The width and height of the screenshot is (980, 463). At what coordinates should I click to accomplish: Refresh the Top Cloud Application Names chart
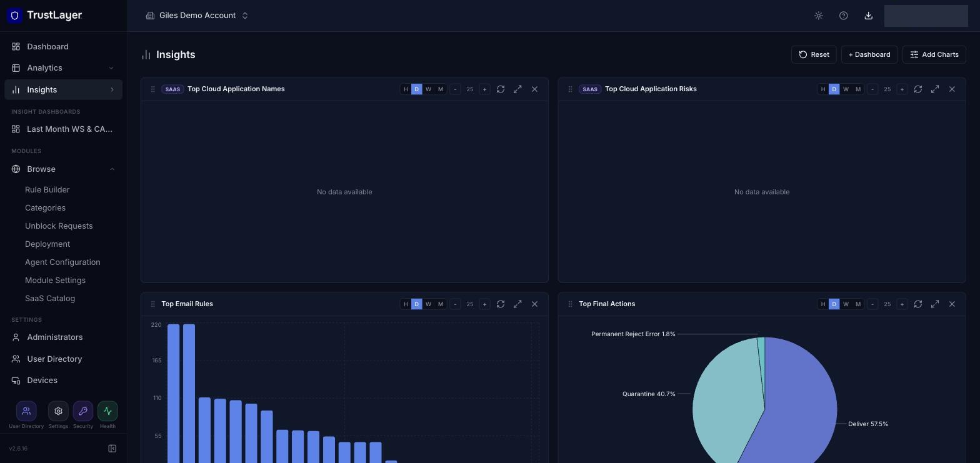click(501, 89)
